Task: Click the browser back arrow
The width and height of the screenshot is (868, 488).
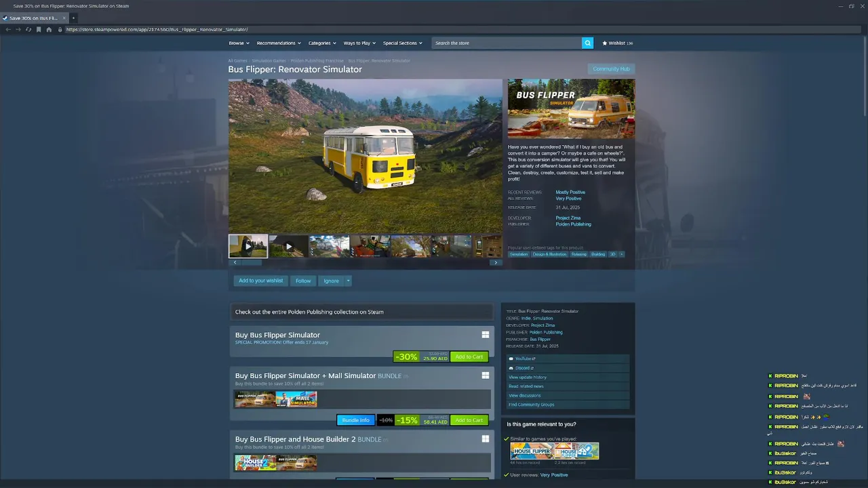Action: 8,29
